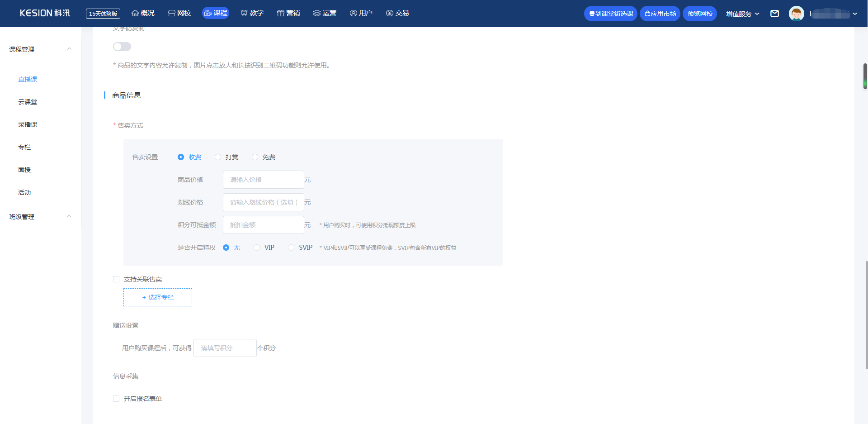The height and width of the screenshot is (424, 868).
Task: Open the 营销 marketing gift section
Action: coord(288,13)
